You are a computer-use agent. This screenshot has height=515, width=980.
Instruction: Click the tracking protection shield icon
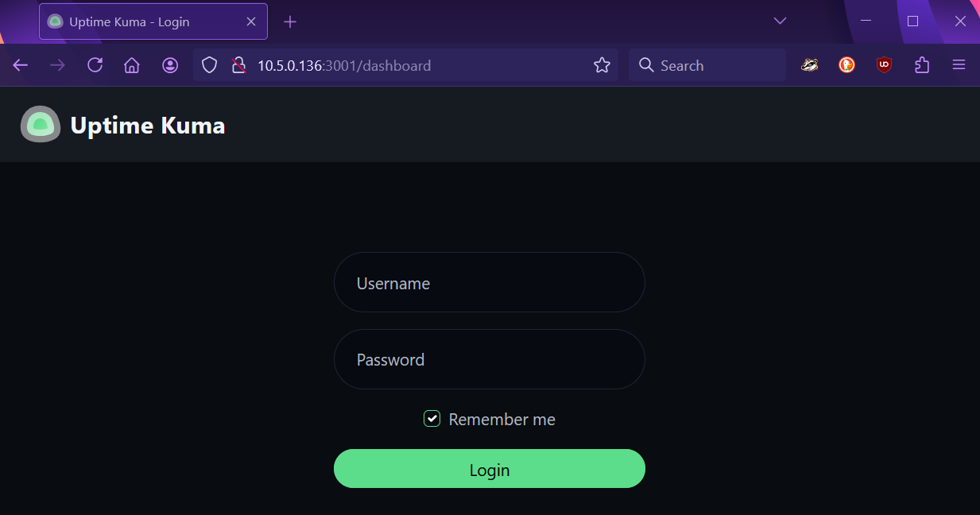pos(209,65)
